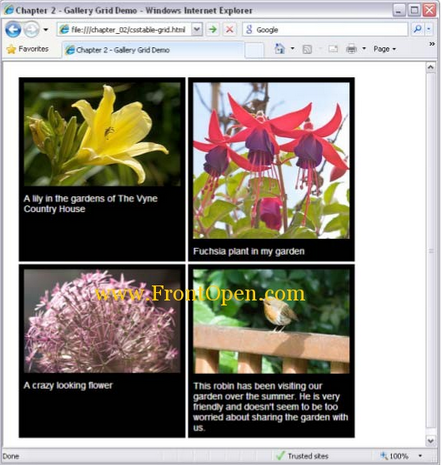Image resolution: width=441 pixels, height=465 pixels.
Task: Click caption 'A lily in the gardens of The Vyne'
Action: 90,199
